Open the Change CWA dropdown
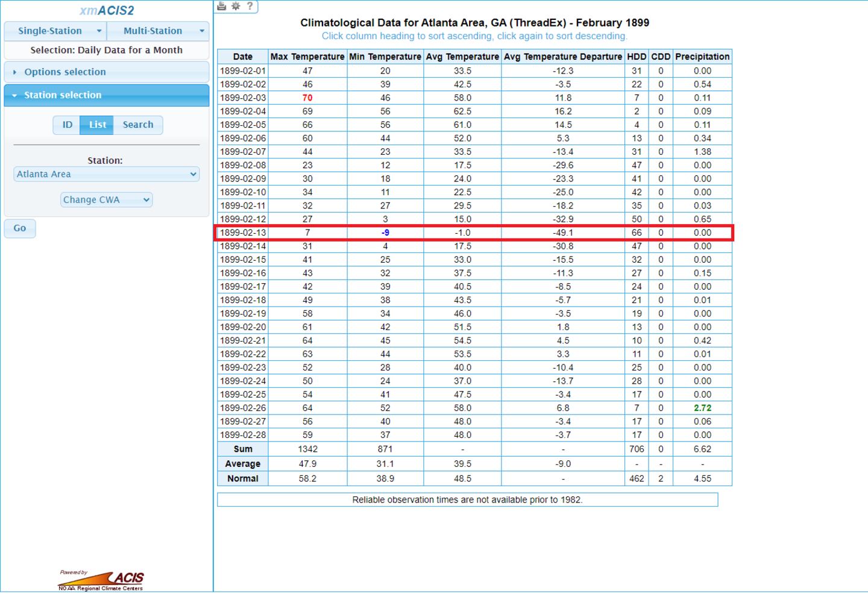 (x=107, y=200)
